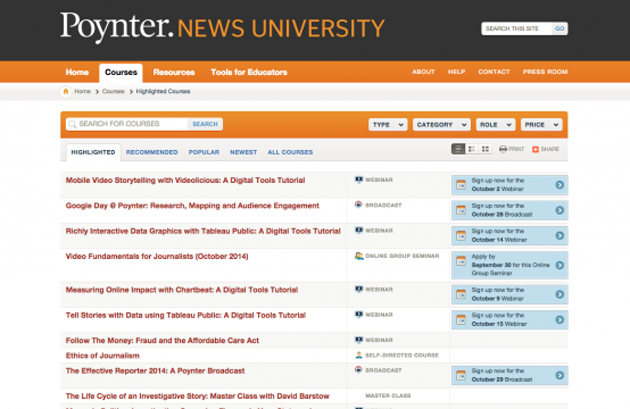Click arrow icon on October 15 Webinar signup
This screenshot has width=630, height=409.
click(x=559, y=320)
